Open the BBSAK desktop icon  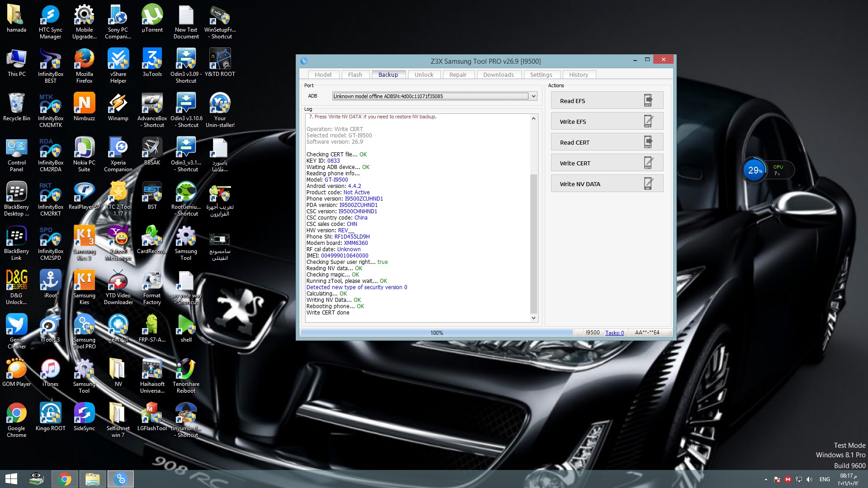[152, 151]
